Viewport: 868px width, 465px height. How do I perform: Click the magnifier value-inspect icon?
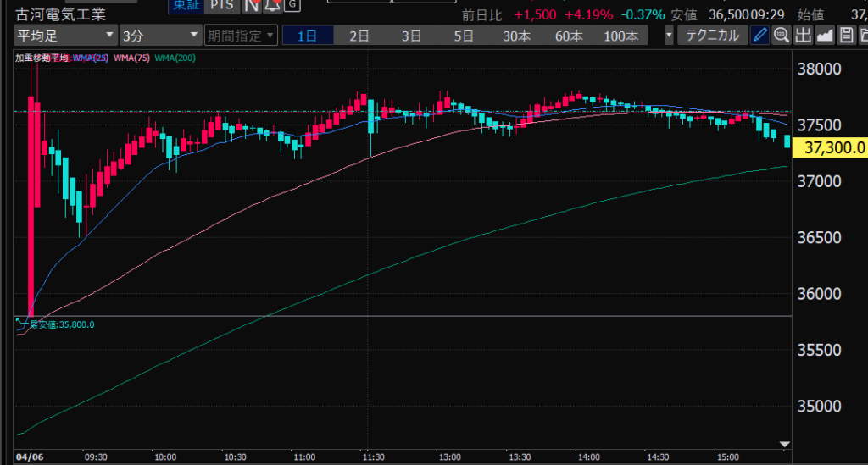(x=781, y=36)
